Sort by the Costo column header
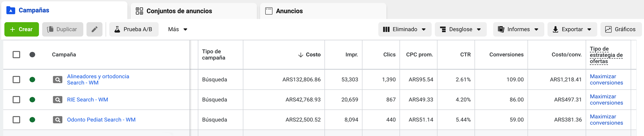This screenshot has width=644, height=136. tap(309, 55)
